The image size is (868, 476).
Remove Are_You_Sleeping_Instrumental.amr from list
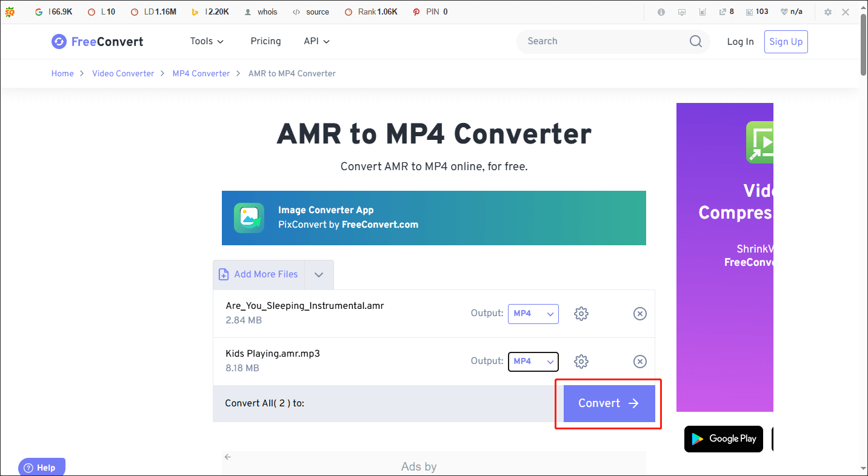point(640,314)
